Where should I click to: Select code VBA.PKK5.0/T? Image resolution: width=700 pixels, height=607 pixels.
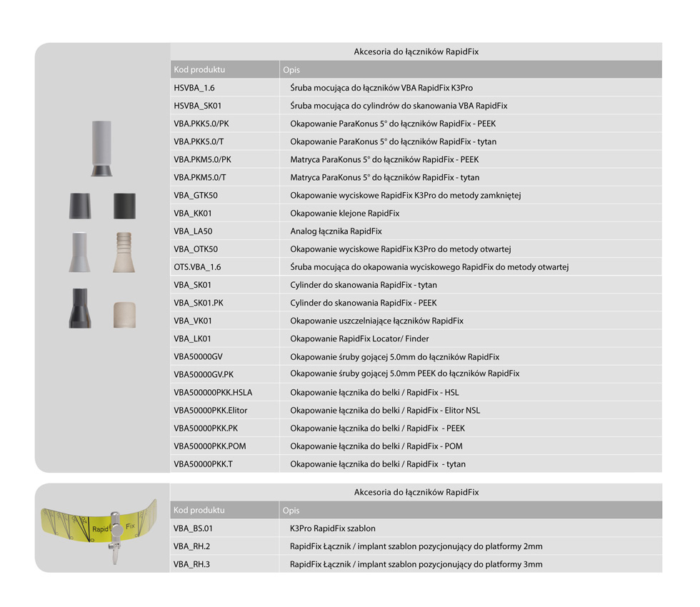(x=199, y=141)
